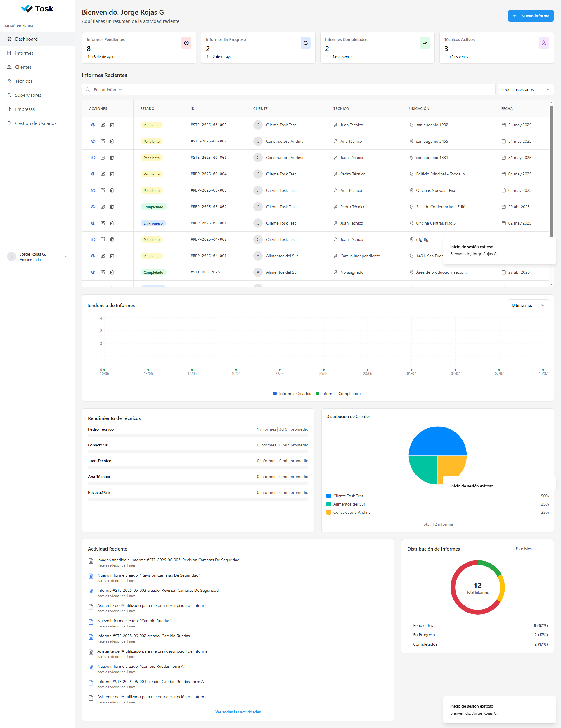Open Clientes section in sidebar
561x728 pixels.
pyautogui.click(x=37, y=67)
